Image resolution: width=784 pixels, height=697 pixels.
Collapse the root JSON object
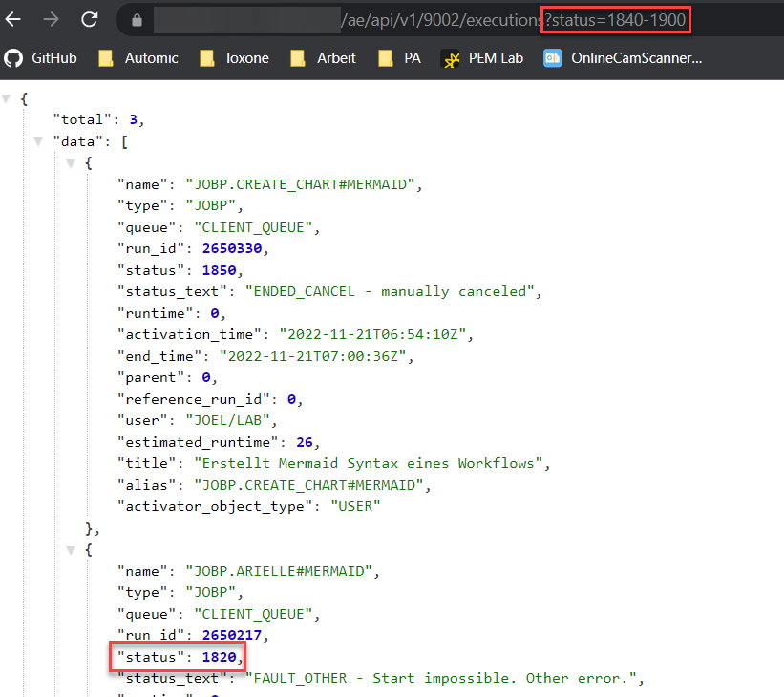[x=7, y=98]
